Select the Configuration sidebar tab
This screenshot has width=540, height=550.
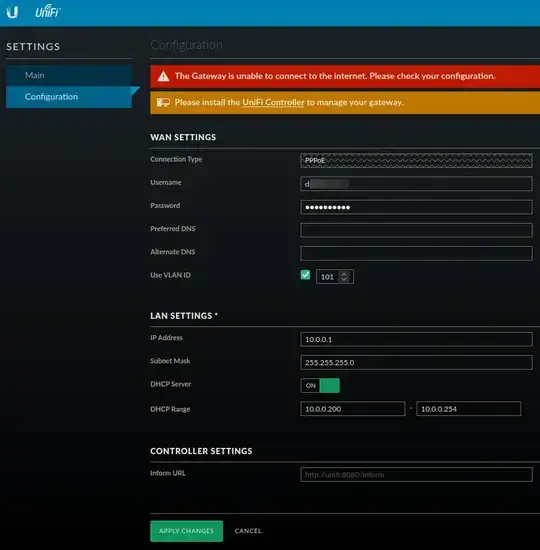pos(69,97)
